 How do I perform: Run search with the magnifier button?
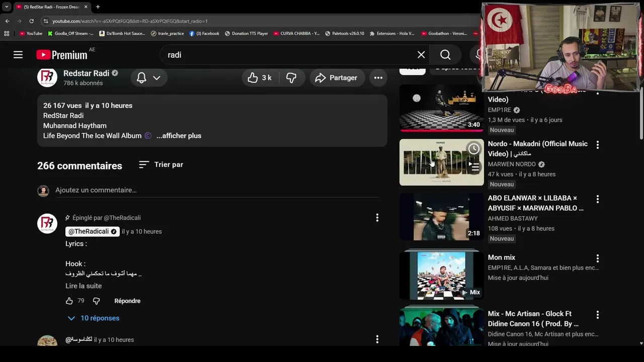click(445, 55)
